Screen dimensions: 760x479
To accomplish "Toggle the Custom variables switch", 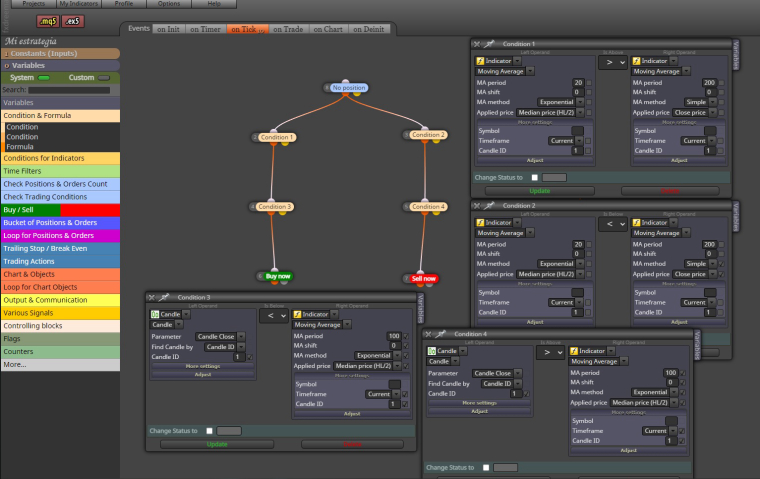I will coord(104,78).
